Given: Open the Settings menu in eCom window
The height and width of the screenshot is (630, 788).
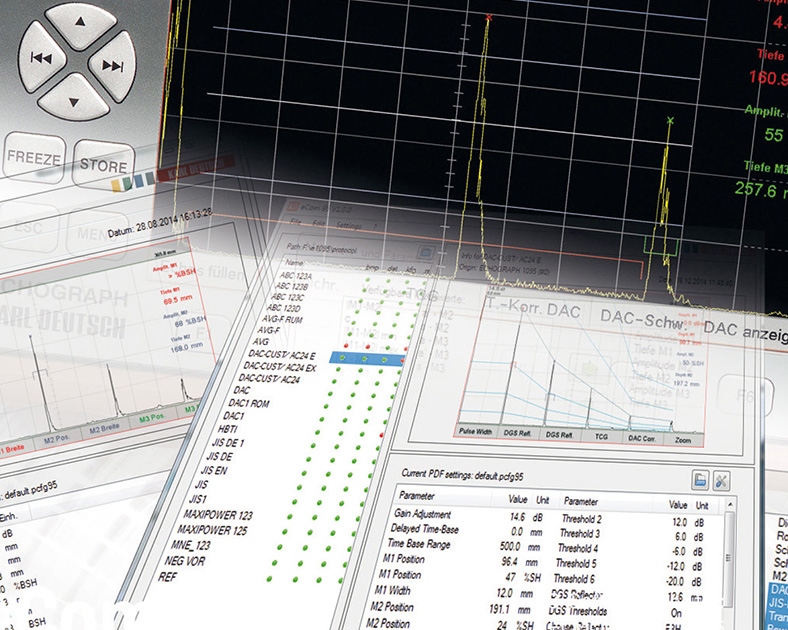Looking at the screenshot, I should point(349,226).
